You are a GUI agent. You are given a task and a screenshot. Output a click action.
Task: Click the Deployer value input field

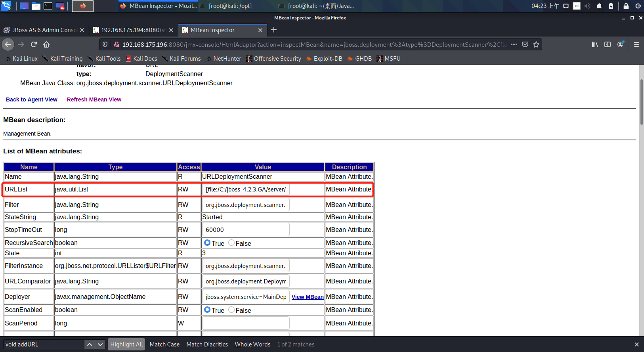[246, 297]
